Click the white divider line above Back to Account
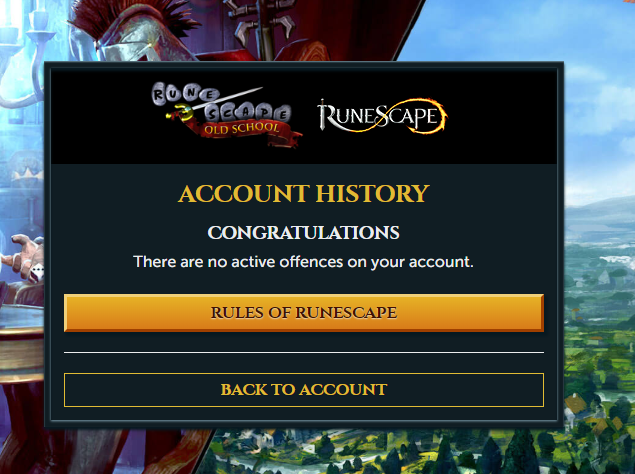635x474 pixels. [304, 352]
